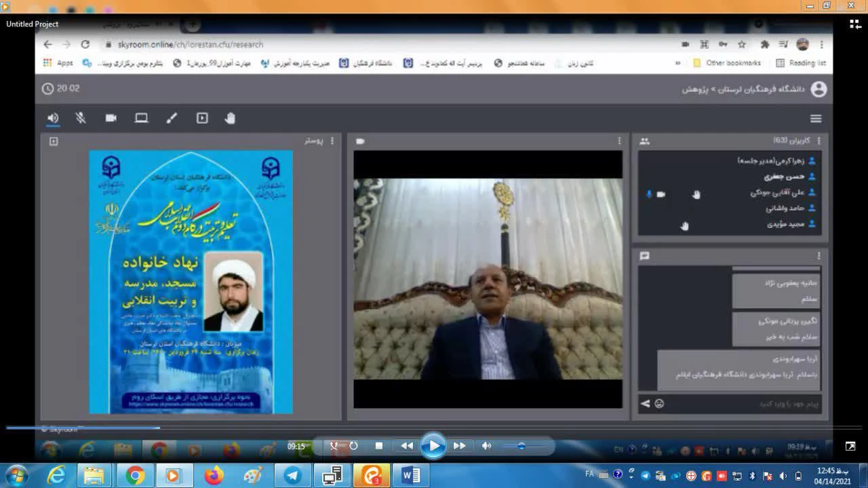
Task: Open the user profile avatar icon
Action: (818, 89)
